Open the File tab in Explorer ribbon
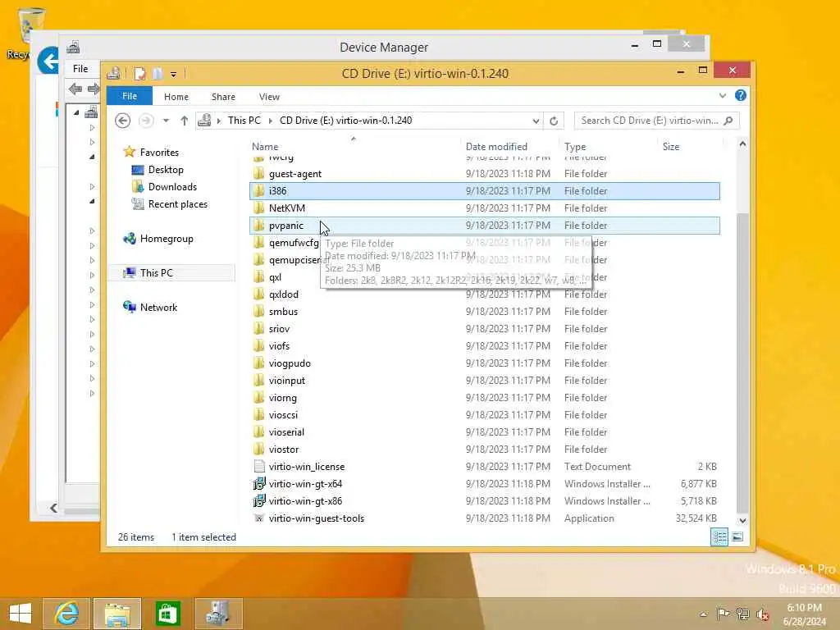840x630 pixels. coord(129,96)
